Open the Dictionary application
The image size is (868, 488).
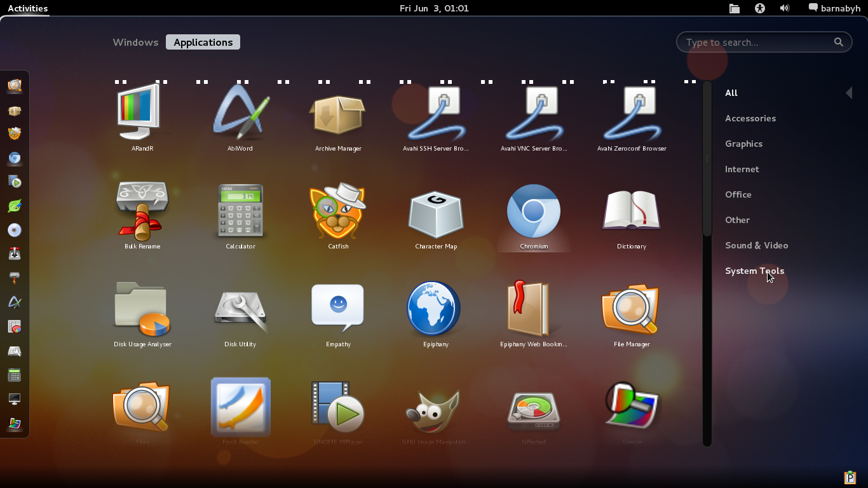(632, 210)
